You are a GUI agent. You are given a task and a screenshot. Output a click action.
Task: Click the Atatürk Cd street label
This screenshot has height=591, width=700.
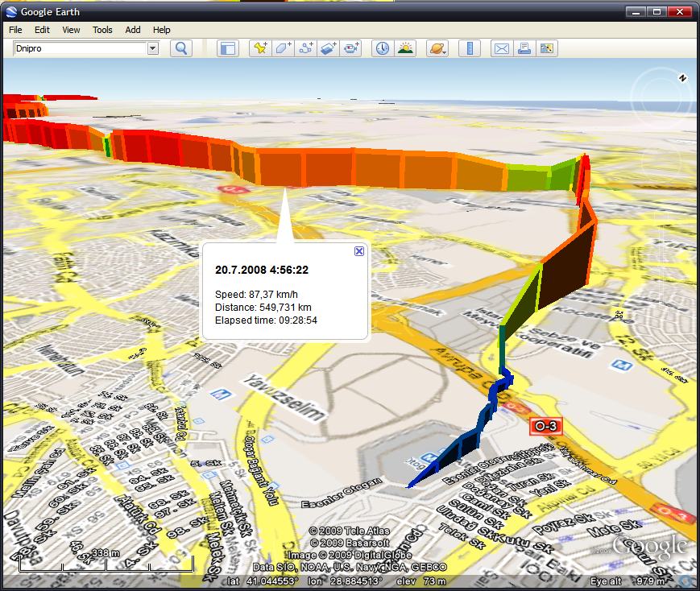click(137, 515)
